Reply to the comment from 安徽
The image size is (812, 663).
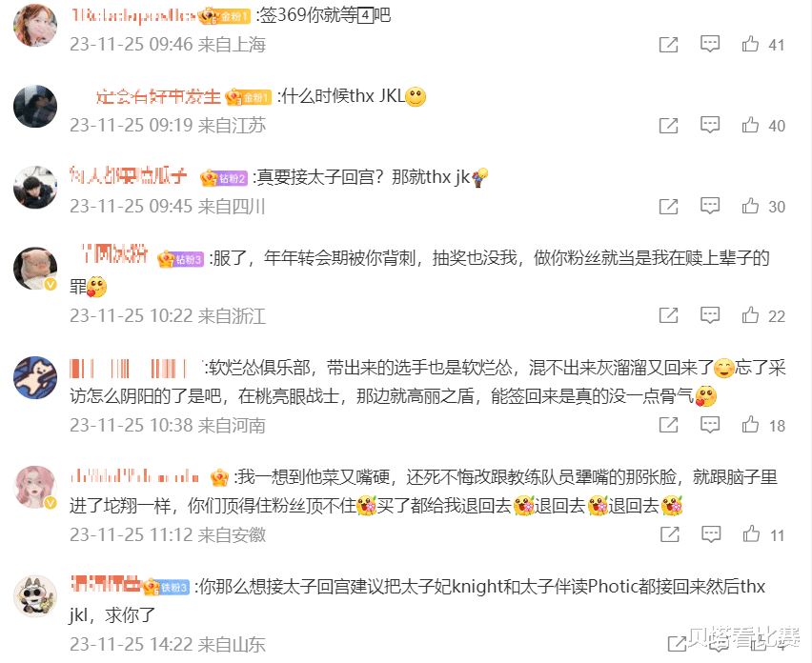pyautogui.click(x=711, y=534)
